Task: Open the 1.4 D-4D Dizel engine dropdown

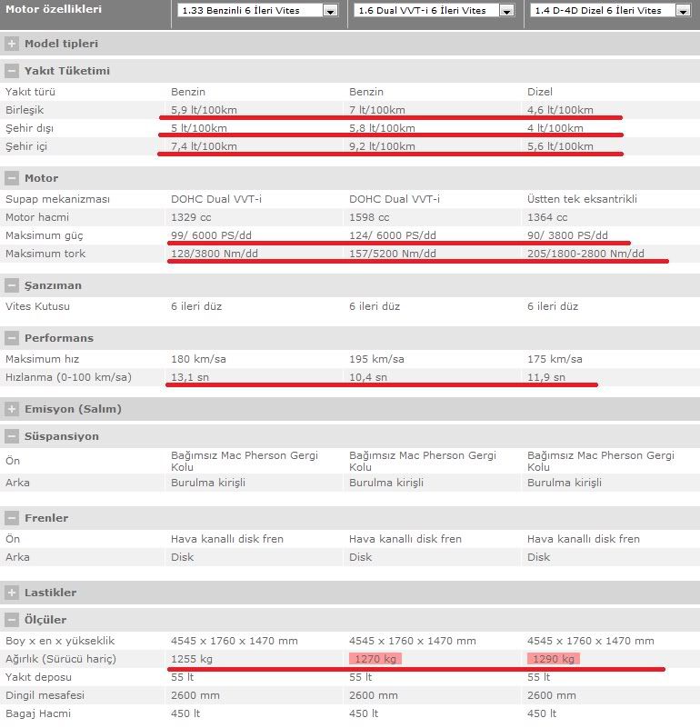Action: tap(682, 11)
